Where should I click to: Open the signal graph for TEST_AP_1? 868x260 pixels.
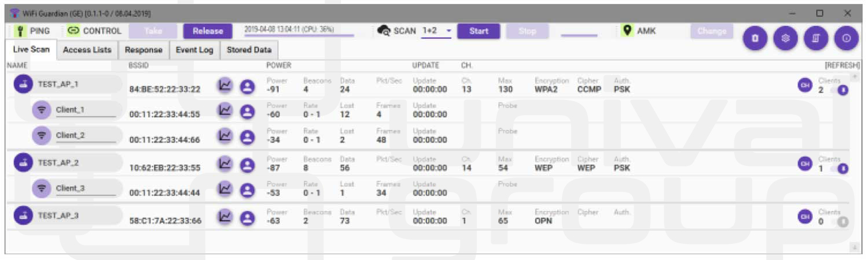225,85
